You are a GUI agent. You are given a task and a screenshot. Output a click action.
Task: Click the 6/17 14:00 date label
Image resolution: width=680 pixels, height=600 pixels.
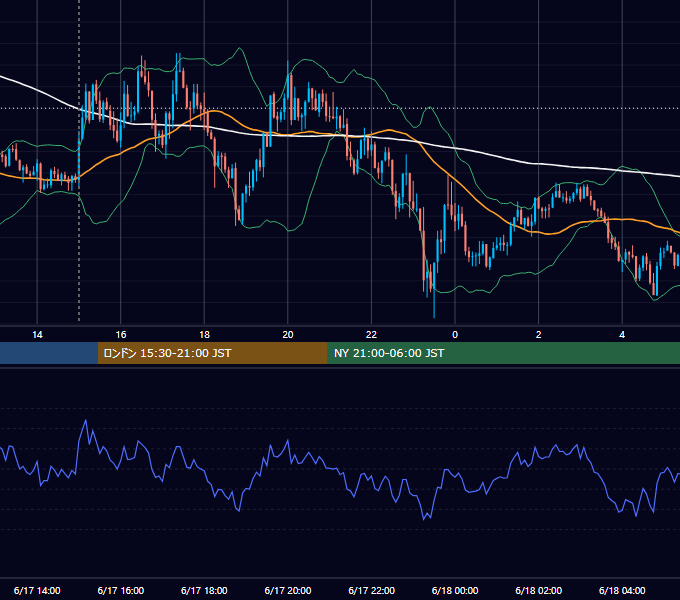click(37, 590)
